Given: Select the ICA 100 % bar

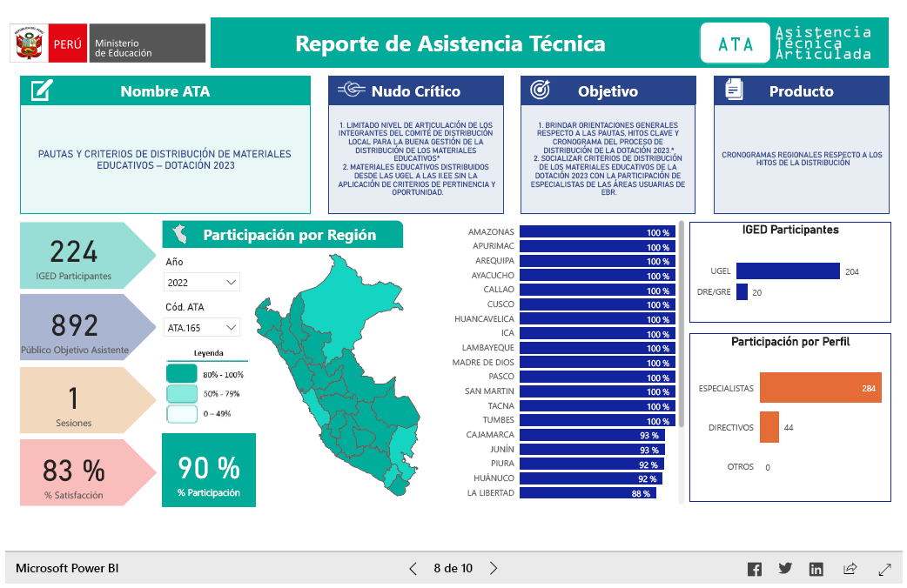Looking at the screenshot, I should click(x=597, y=333).
